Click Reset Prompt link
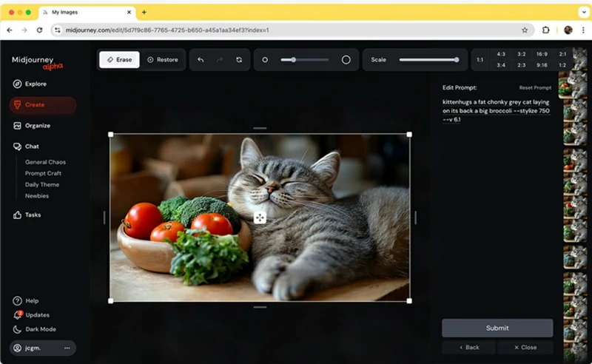Screen dimensions: 592x364 tap(534, 87)
